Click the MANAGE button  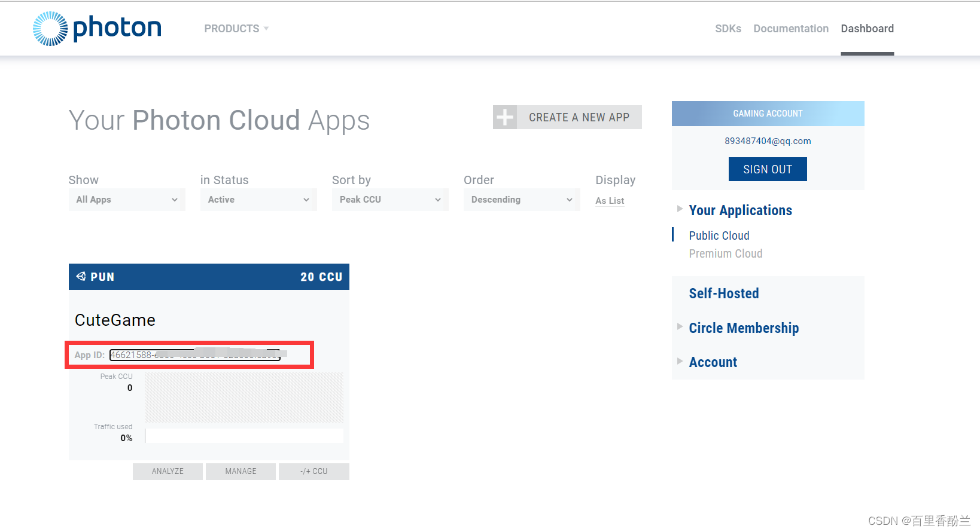241,472
